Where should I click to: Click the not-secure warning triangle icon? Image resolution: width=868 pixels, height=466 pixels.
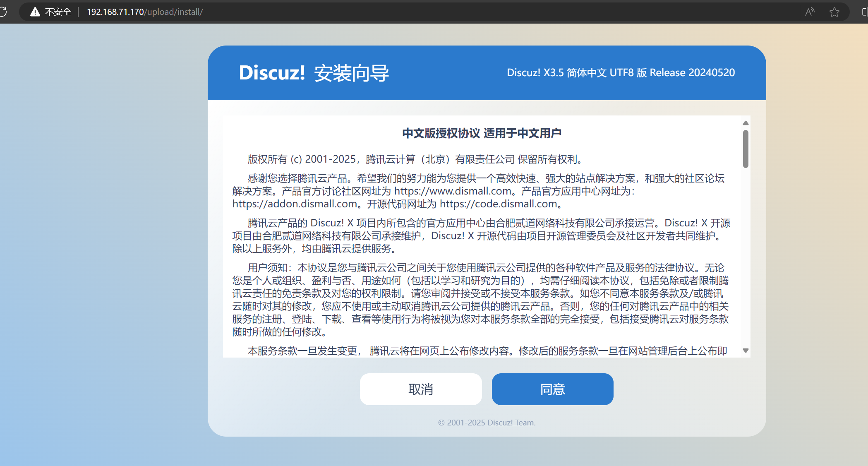coord(35,12)
